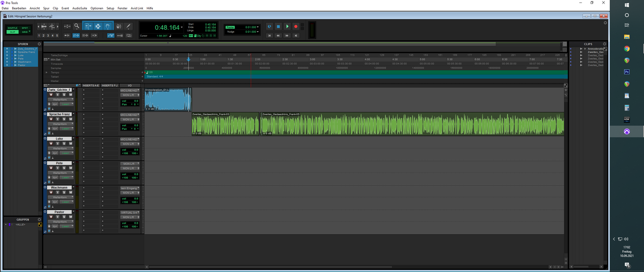Open main counter format dropdown arrow

click(x=182, y=27)
